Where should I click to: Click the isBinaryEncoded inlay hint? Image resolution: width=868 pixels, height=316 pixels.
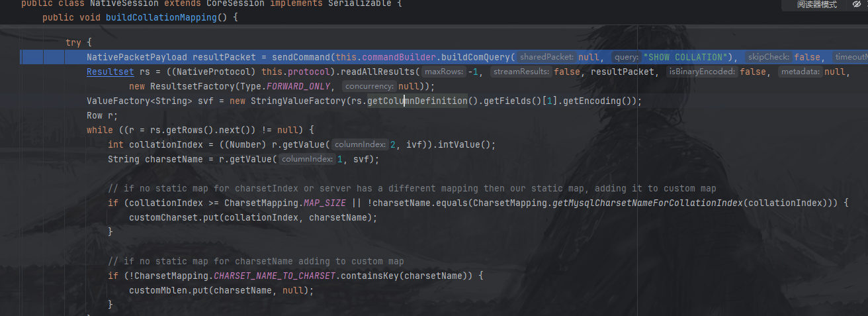[x=701, y=72]
